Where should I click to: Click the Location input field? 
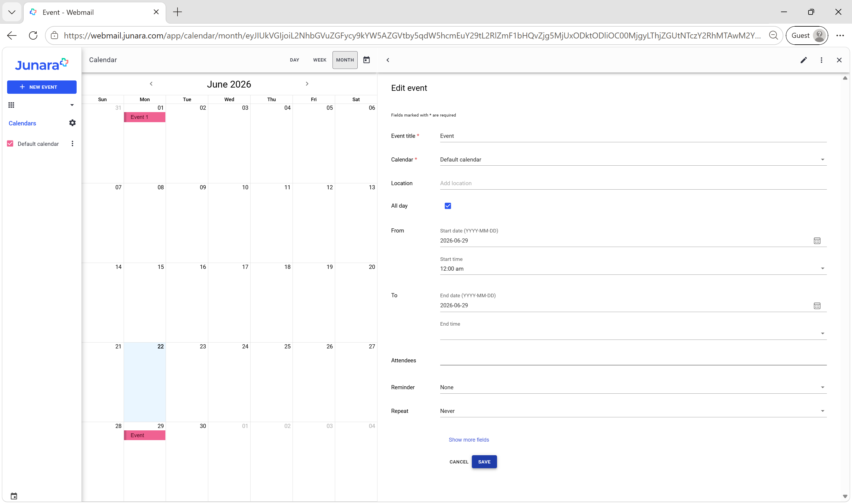click(x=633, y=183)
